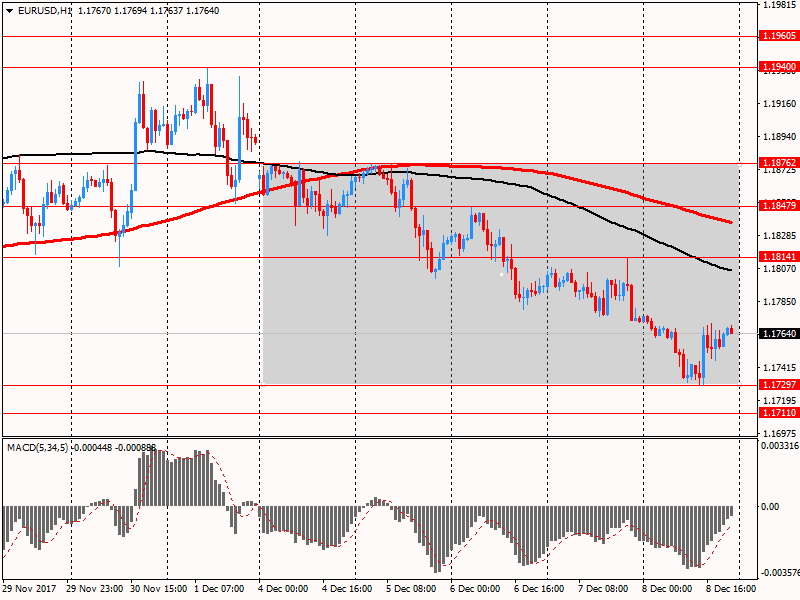Viewport: 800px width, 600px height.
Task: Select the EURUSD,H1 chart title text
Action: 44,11
